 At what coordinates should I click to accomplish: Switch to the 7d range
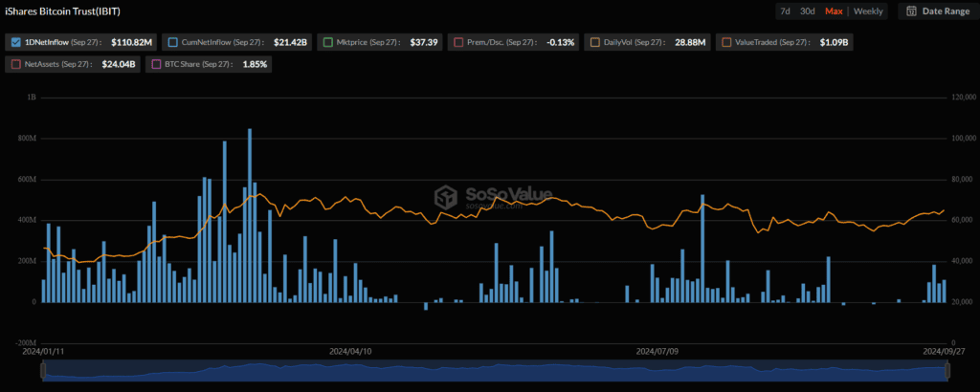(x=785, y=11)
